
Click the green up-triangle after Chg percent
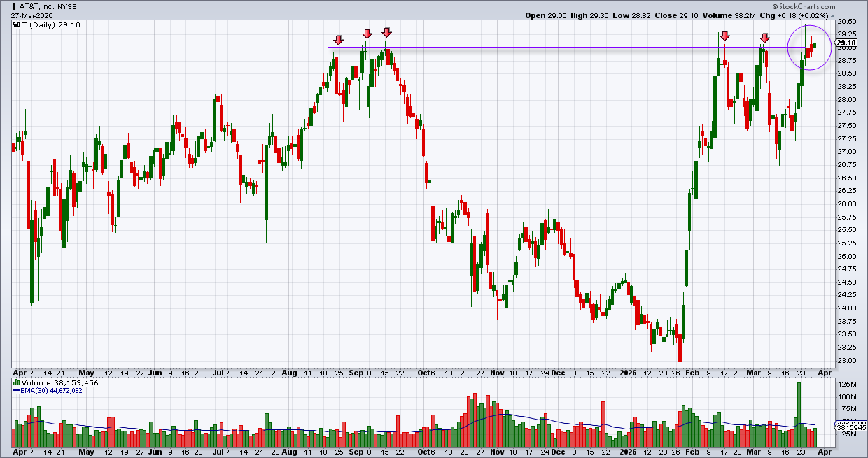click(833, 15)
